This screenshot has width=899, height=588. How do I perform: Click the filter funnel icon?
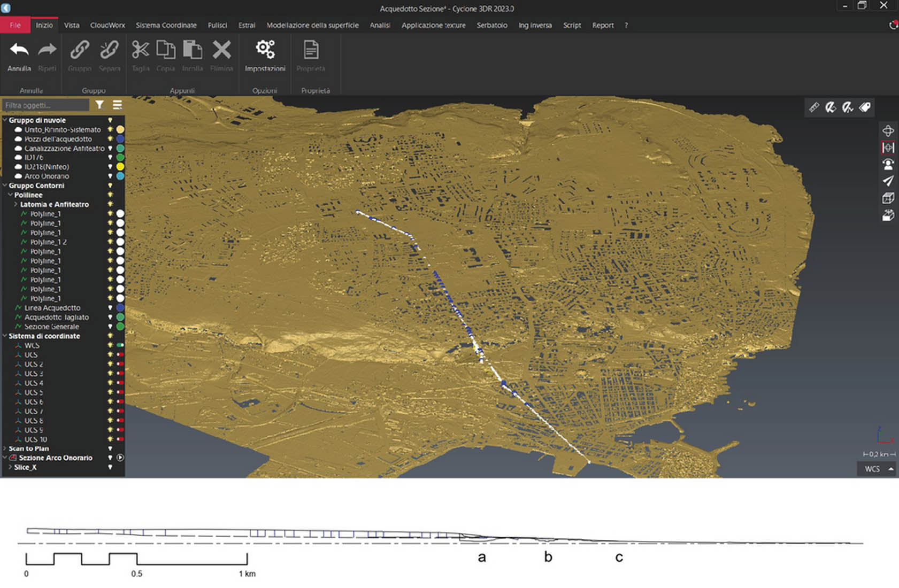pyautogui.click(x=99, y=105)
